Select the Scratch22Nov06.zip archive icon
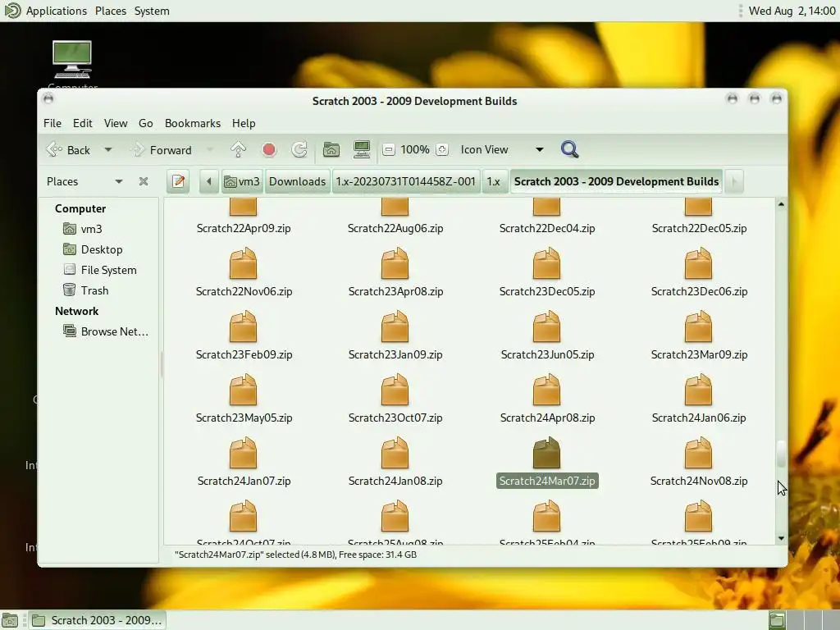 (243, 263)
